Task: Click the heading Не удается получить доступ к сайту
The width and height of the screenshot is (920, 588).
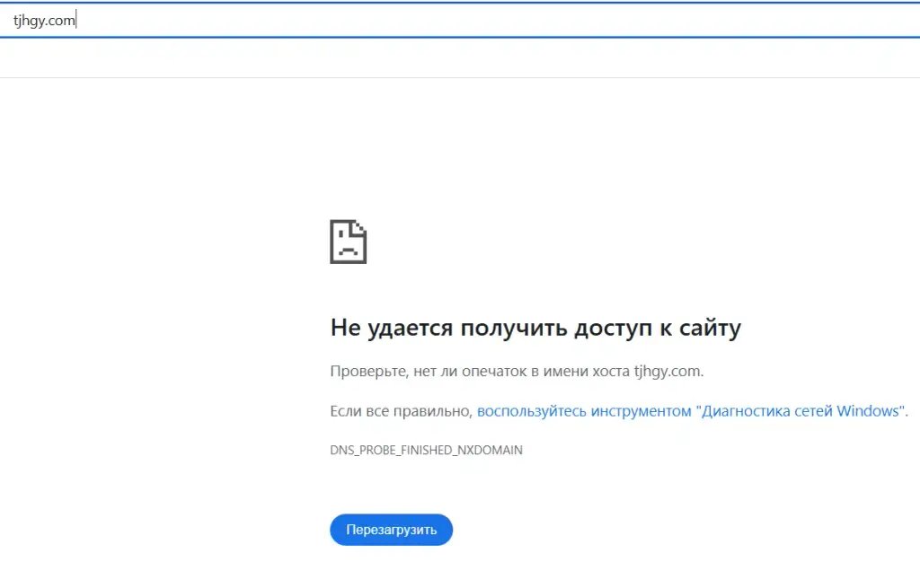Action: (535, 327)
